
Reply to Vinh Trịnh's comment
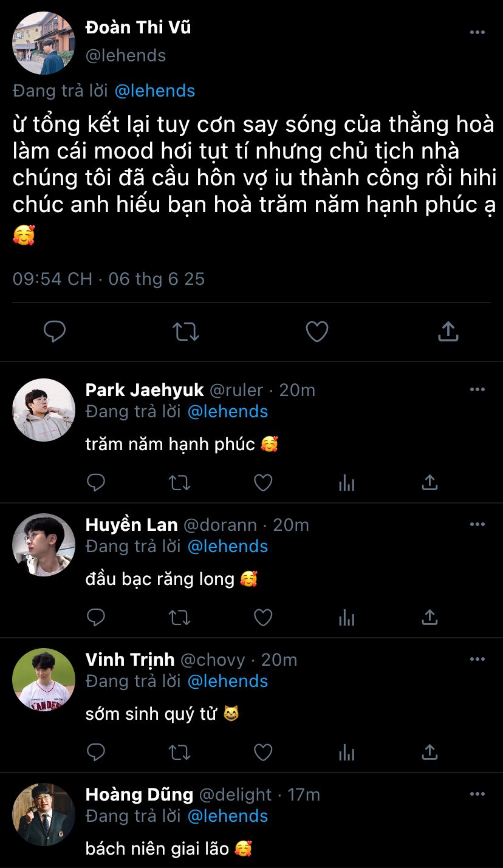(x=96, y=753)
